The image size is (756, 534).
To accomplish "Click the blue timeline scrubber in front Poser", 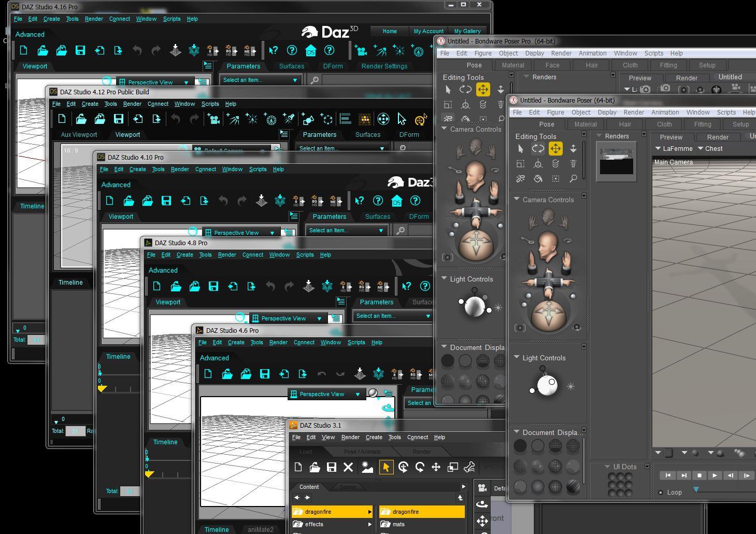I will pyautogui.click(x=696, y=490).
